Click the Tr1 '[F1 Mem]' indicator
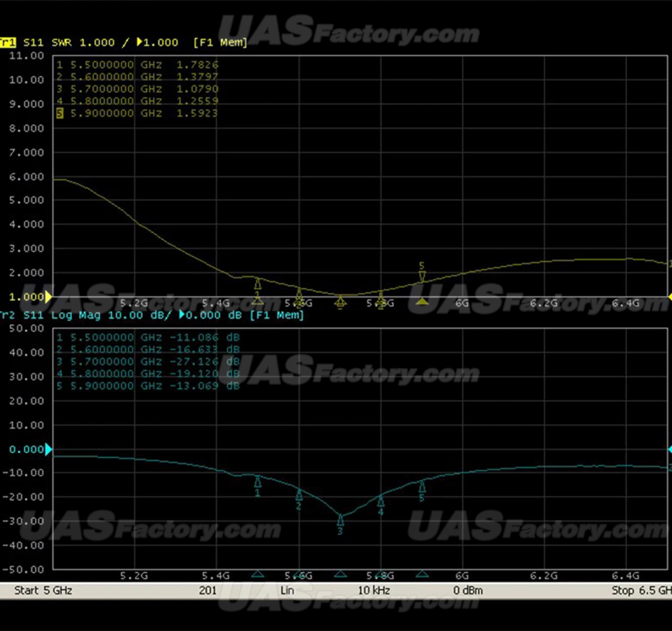Image resolution: width=672 pixels, height=631 pixels. click(x=220, y=42)
